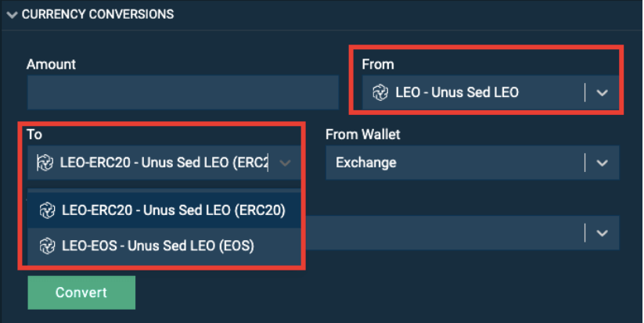Open the From currency dropdown arrow
The width and height of the screenshot is (644, 323).
(602, 93)
